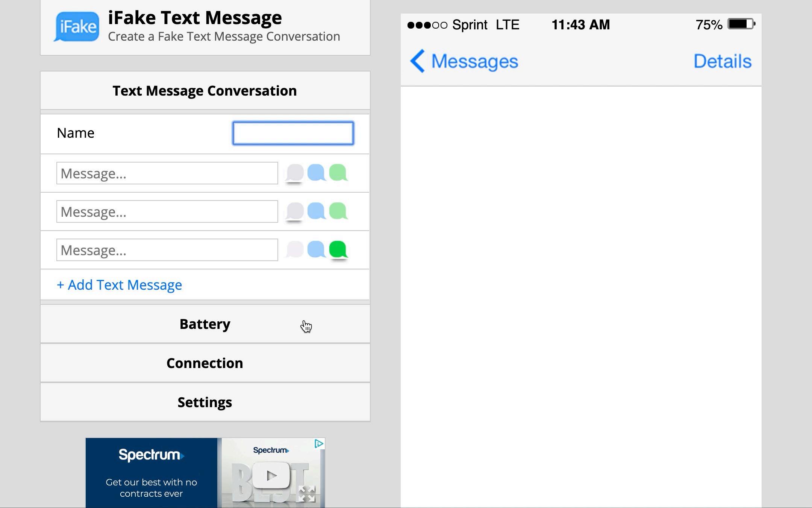Choose blue bubble for second message
This screenshot has height=508, width=812.
[x=317, y=211]
